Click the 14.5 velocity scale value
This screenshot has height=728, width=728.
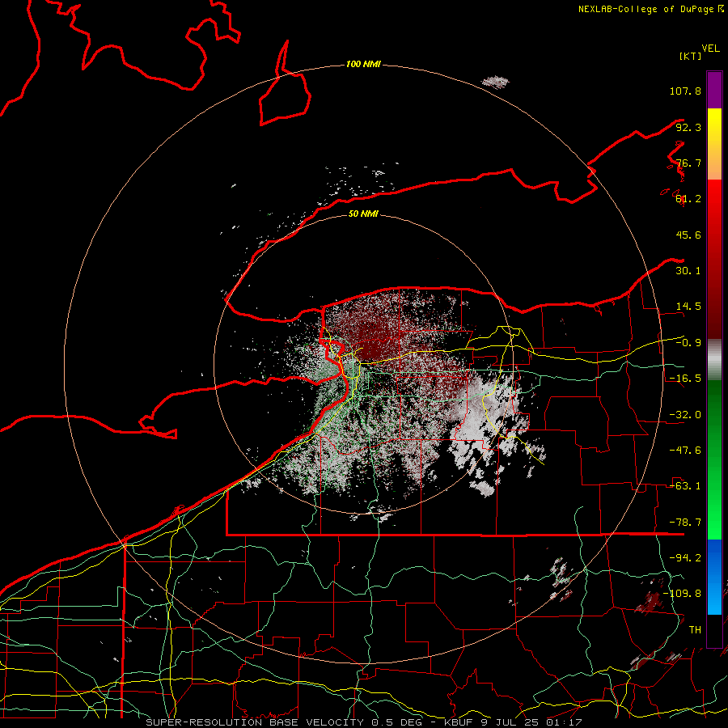tap(688, 307)
